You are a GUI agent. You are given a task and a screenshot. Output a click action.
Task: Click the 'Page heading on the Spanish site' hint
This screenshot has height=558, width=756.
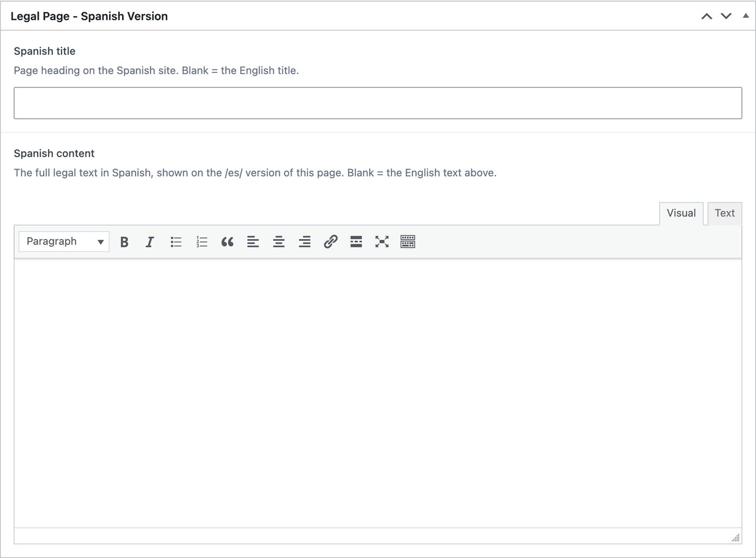[156, 71]
